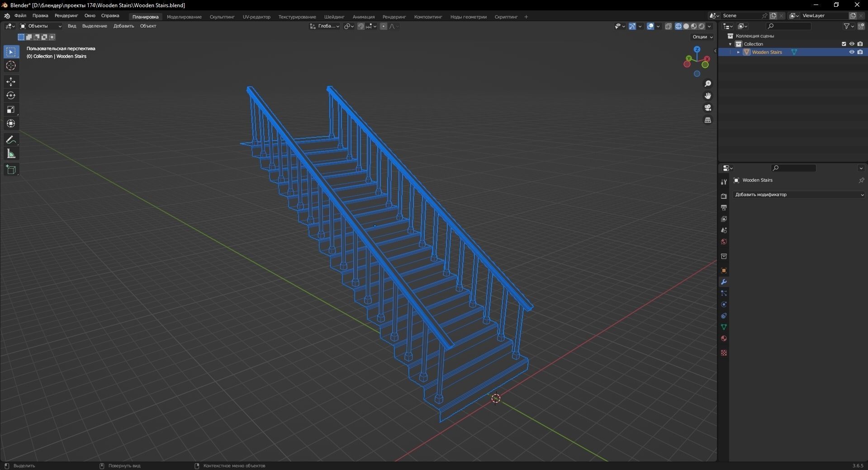Select the Add Cube tool
The image size is (868, 470).
[x=11, y=170]
